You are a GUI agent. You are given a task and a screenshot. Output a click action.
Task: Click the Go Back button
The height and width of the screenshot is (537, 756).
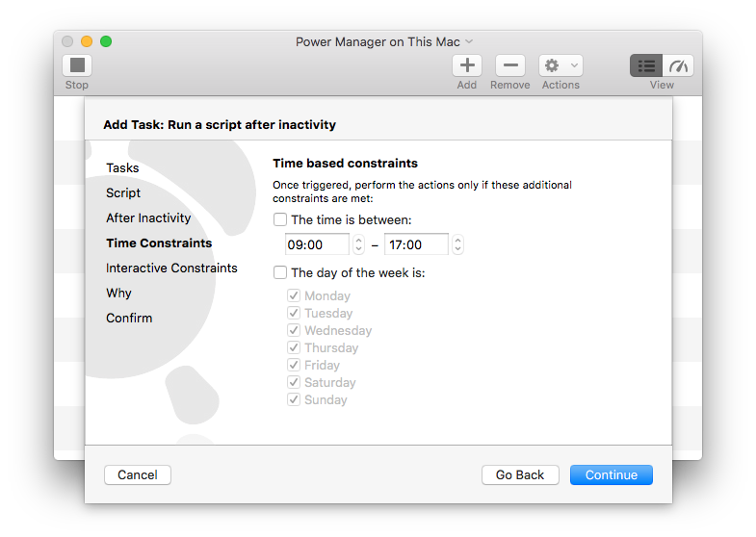pos(520,474)
